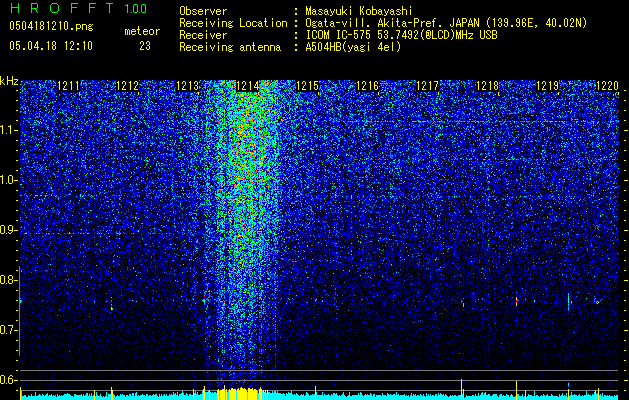Click the 0.8 kHz axis label
Viewport: 629px width, 400px height.
9,280
